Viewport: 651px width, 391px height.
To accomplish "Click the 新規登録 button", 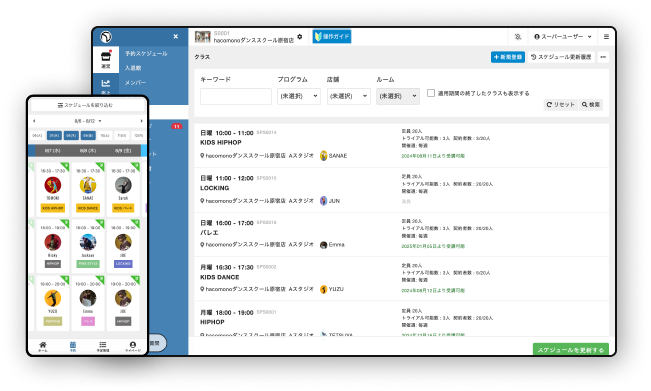I will pos(508,57).
